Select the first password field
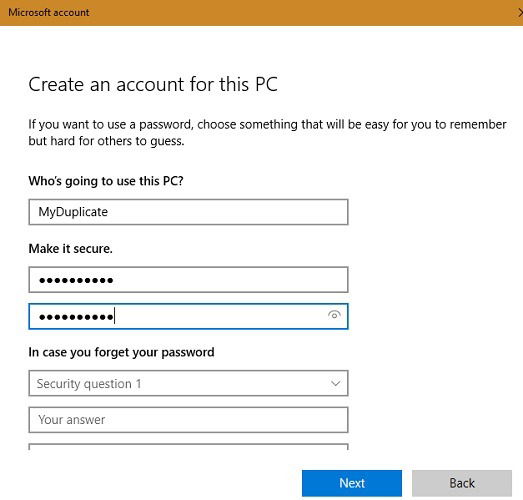Image resolution: width=523 pixels, height=500 pixels. [188, 280]
